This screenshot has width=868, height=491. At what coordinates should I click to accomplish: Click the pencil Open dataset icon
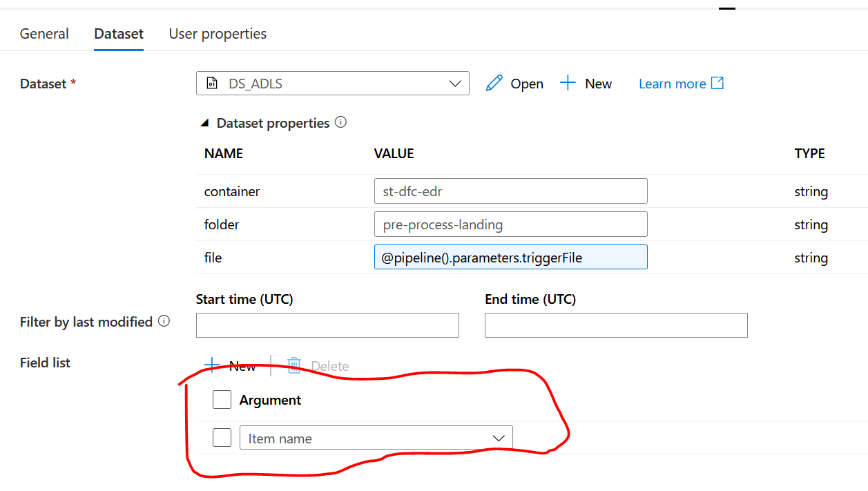click(x=494, y=84)
